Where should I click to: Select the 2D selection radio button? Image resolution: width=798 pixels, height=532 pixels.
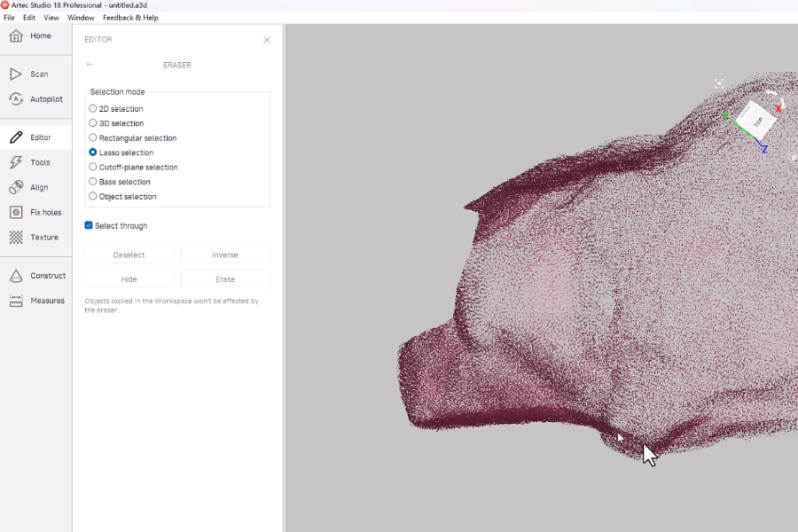(93, 109)
